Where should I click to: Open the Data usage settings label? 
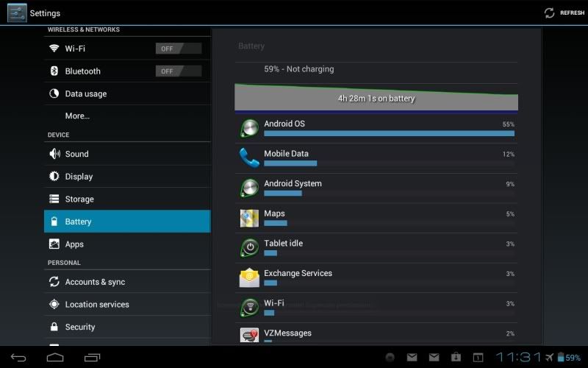86,94
